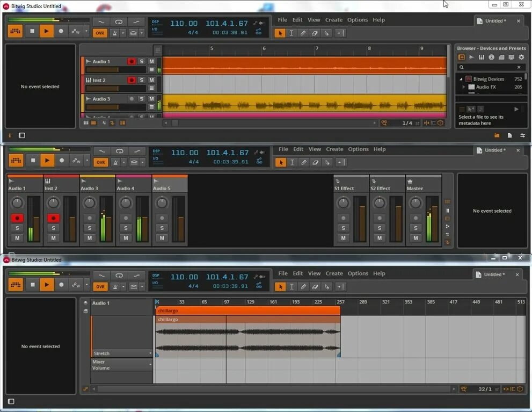Disarm record on Inst 2 arranger track
The width and height of the screenshot is (532, 412).
point(132,80)
